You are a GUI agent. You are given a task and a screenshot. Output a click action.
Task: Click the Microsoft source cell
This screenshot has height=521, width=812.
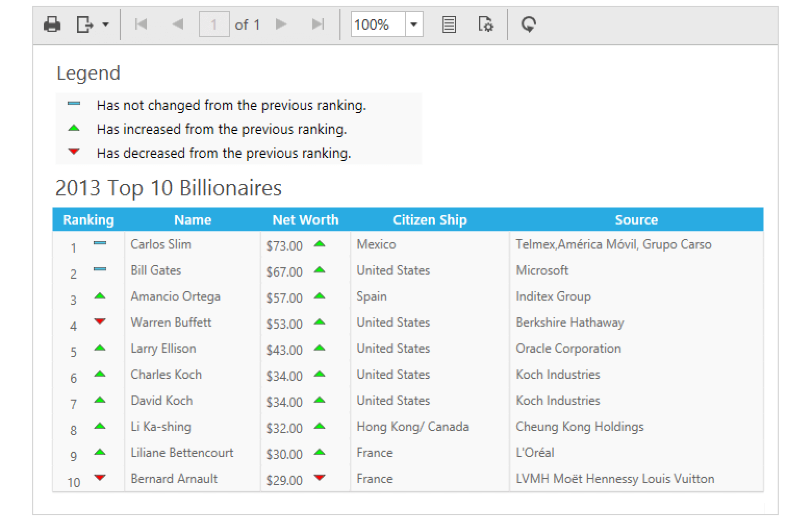542,270
